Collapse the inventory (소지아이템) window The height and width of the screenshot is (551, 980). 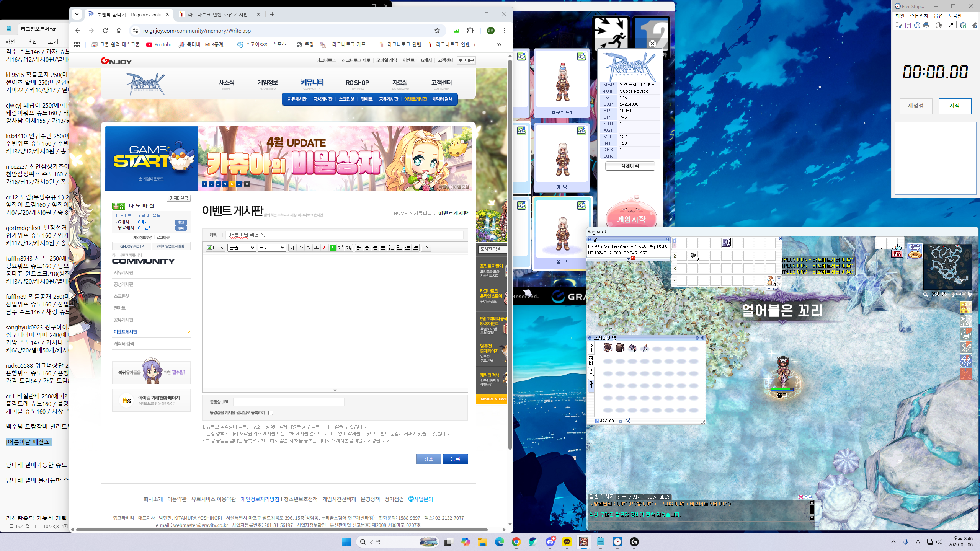click(697, 338)
